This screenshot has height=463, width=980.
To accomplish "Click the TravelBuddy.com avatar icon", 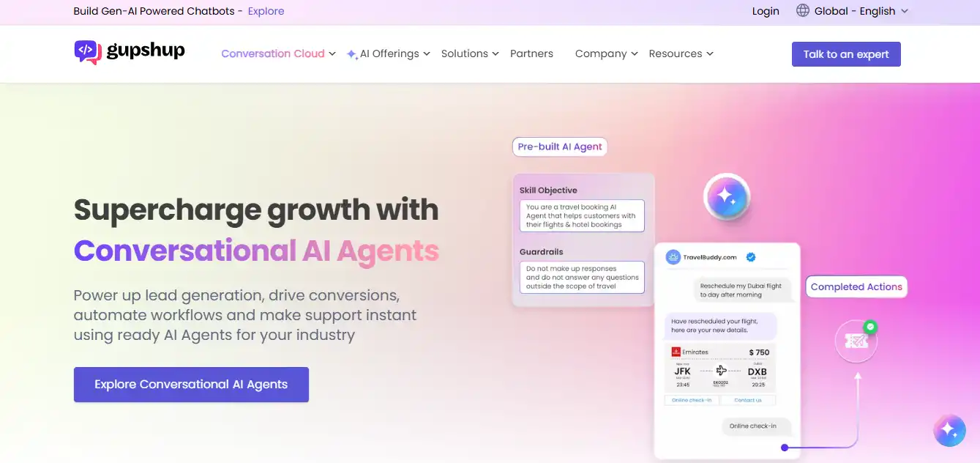I will (673, 257).
